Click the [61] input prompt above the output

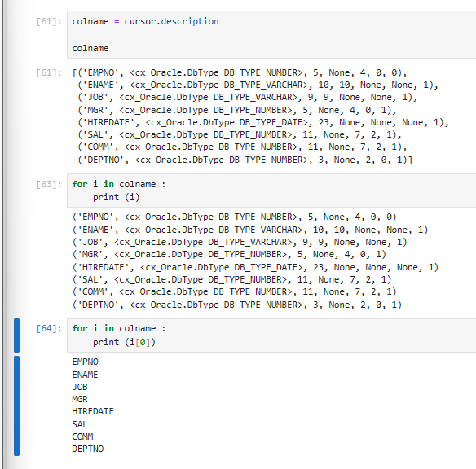(49, 21)
